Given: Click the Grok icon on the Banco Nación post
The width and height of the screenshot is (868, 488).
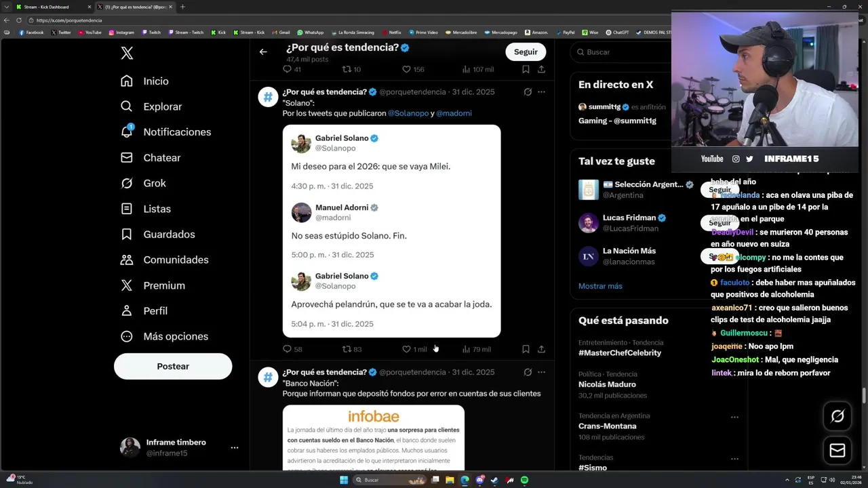Looking at the screenshot, I should click(528, 372).
